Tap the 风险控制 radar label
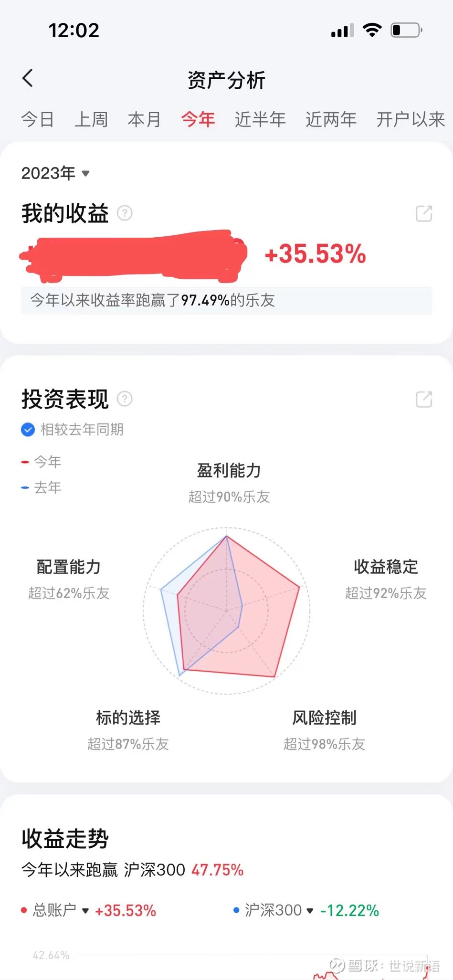The height and width of the screenshot is (980, 453). point(324,717)
